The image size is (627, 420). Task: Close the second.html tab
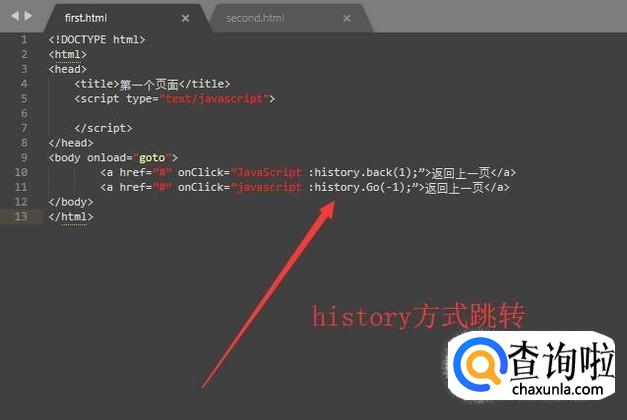pos(347,18)
